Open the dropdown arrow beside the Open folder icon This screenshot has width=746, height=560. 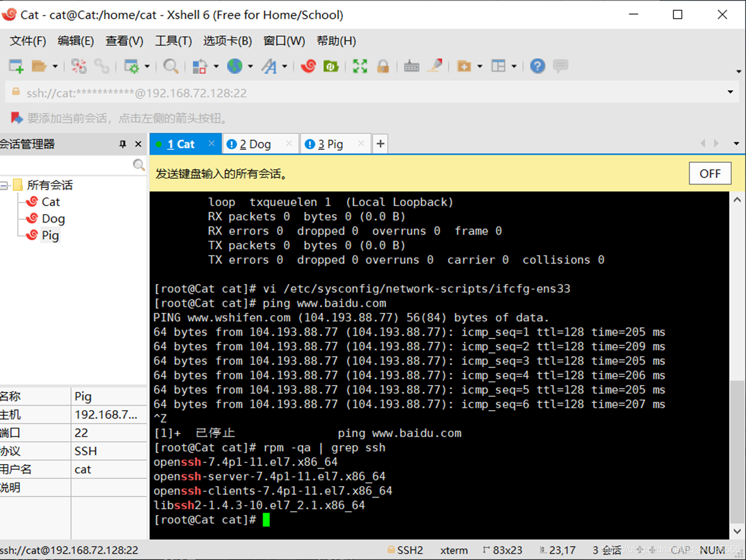coord(55,66)
